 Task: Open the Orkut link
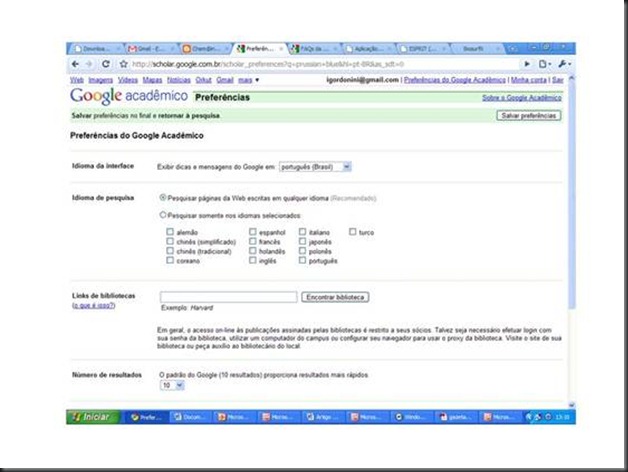pyautogui.click(x=203, y=80)
